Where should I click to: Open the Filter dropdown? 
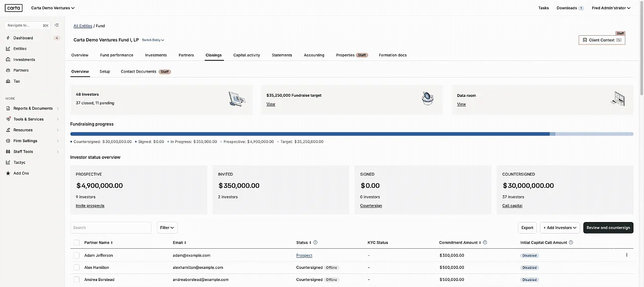(x=167, y=228)
